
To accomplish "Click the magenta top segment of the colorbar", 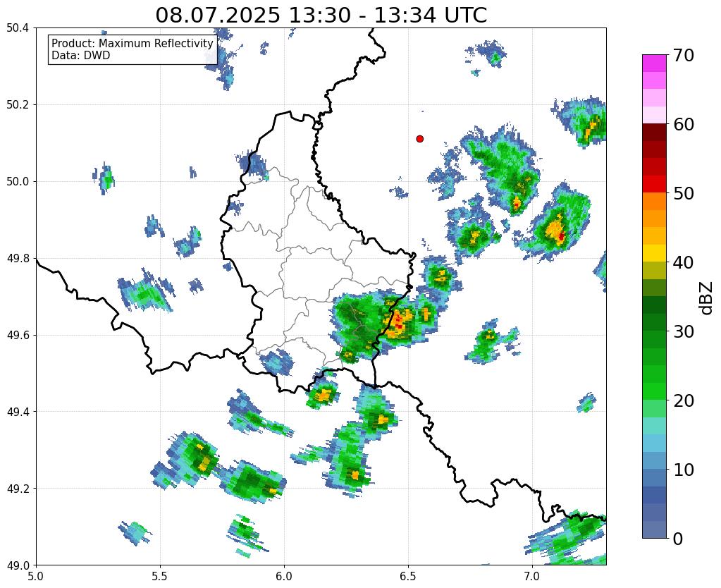I will [x=654, y=63].
